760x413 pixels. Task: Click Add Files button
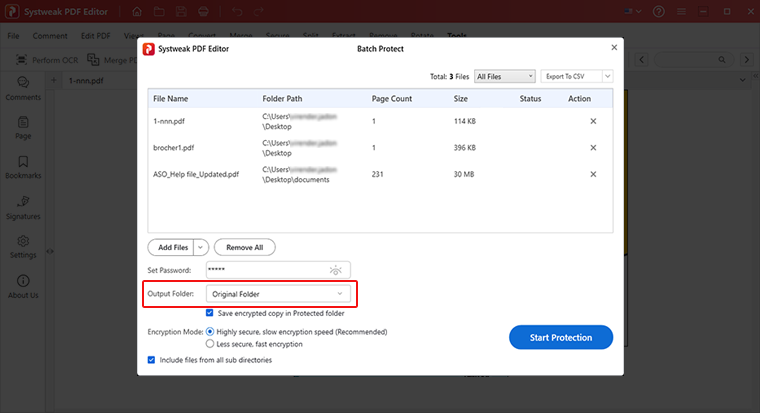(171, 247)
